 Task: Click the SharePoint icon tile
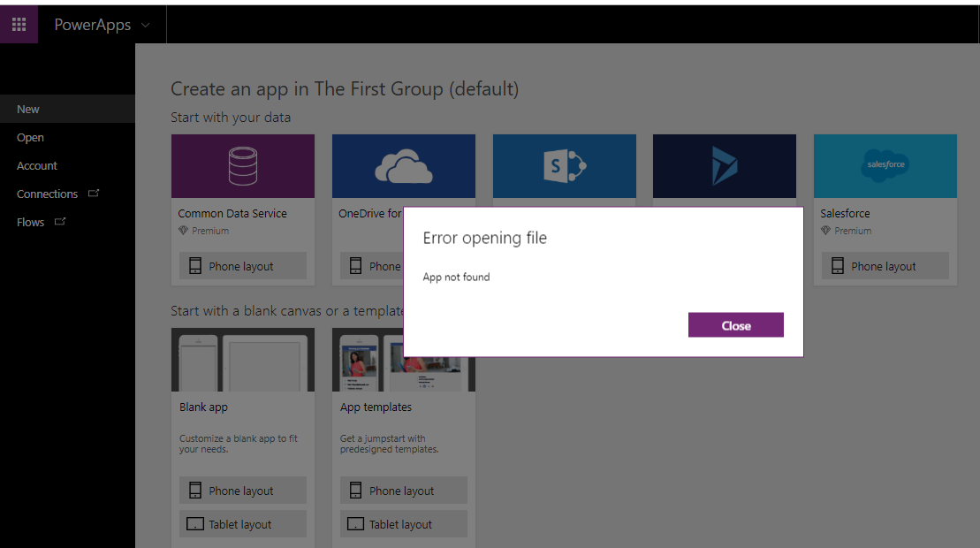point(565,166)
